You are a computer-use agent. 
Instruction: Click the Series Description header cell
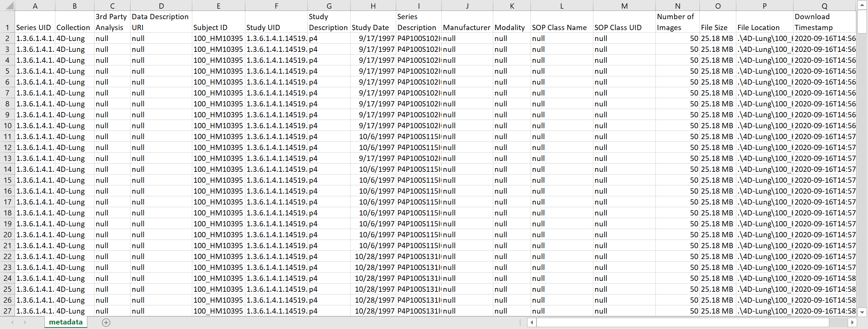tap(418, 22)
